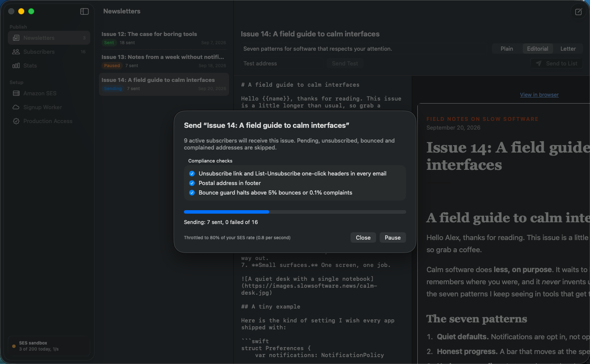Click the "18 sent" count for Issue 12

point(127,42)
